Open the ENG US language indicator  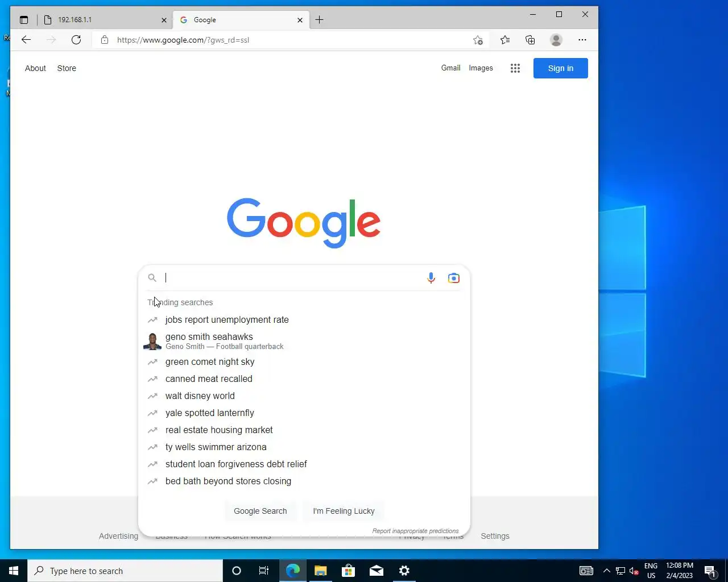[x=651, y=571]
